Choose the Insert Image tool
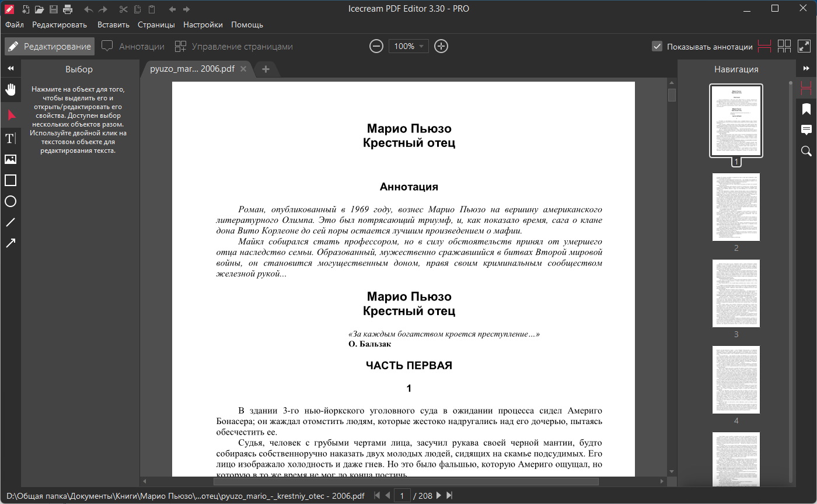817x504 pixels. coord(11,159)
